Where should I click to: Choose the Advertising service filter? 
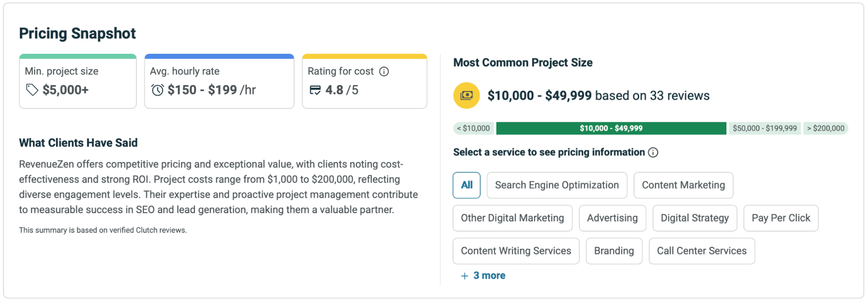612,218
